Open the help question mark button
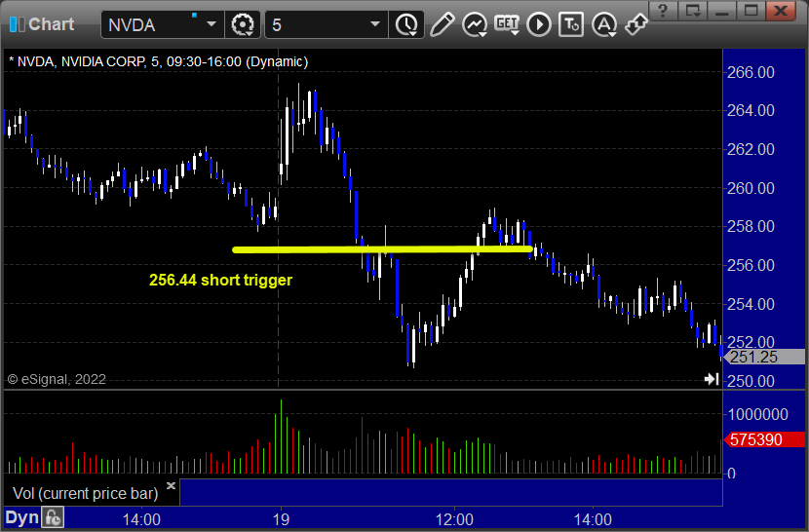 663,11
